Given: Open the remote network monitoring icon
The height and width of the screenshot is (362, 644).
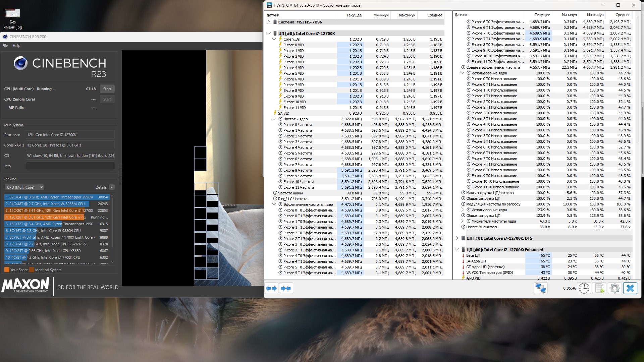Looking at the screenshot, I should pyautogui.click(x=540, y=288).
